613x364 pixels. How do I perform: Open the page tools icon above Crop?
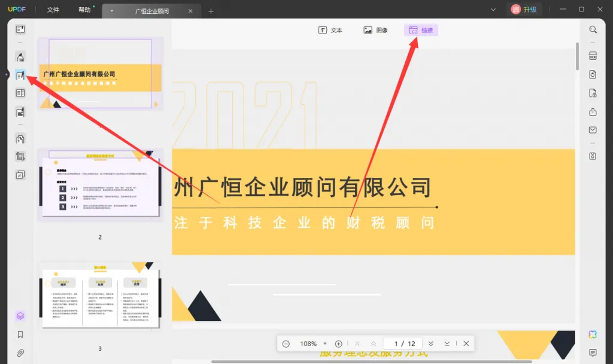[20, 139]
